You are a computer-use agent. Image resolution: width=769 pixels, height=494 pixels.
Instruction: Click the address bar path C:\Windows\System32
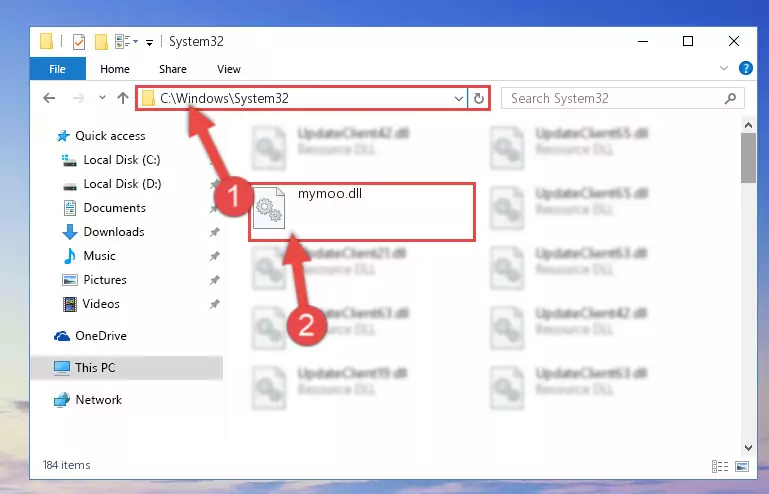(x=224, y=99)
